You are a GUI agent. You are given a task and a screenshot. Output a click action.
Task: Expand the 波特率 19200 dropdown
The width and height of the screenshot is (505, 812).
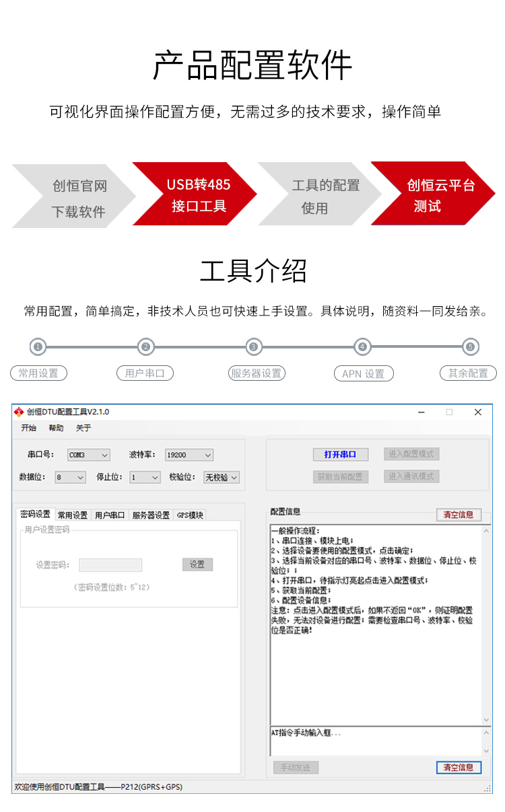point(189,455)
